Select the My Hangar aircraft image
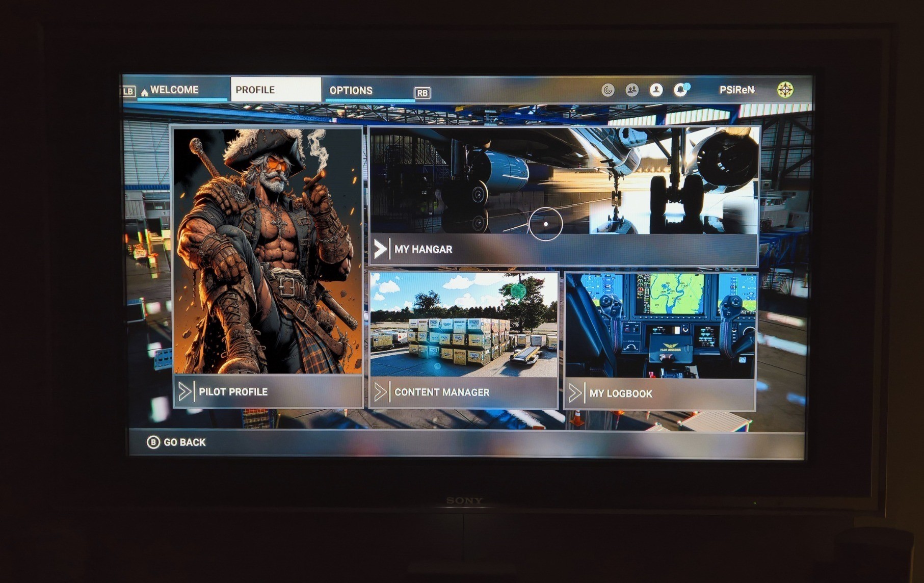Screen dimensions: 924x583 click(564, 181)
